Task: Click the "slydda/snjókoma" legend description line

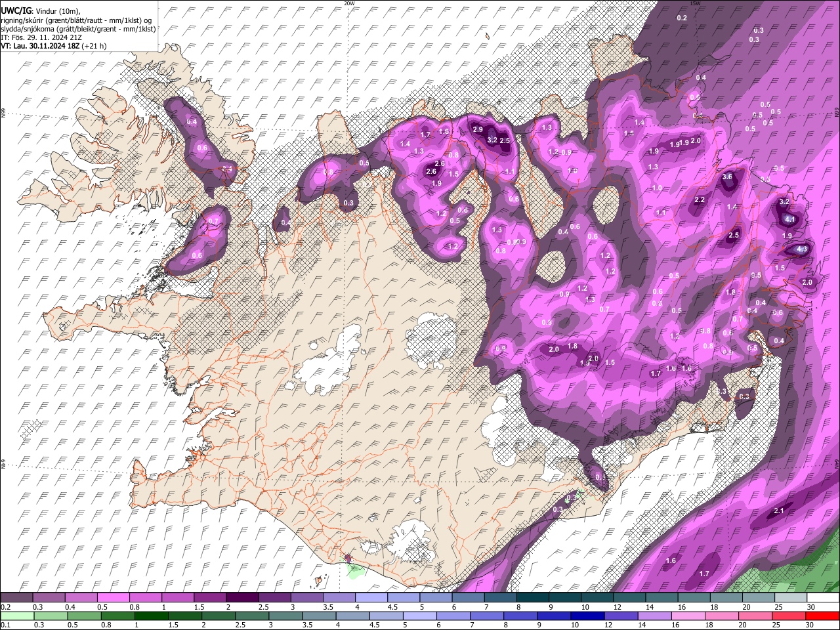Action: click(78, 29)
